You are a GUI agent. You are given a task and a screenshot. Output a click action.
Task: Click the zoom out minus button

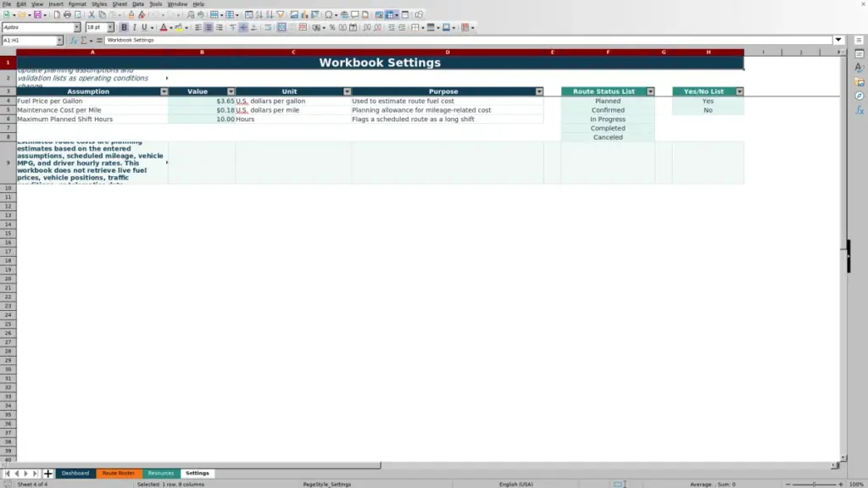tap(787, 484)
